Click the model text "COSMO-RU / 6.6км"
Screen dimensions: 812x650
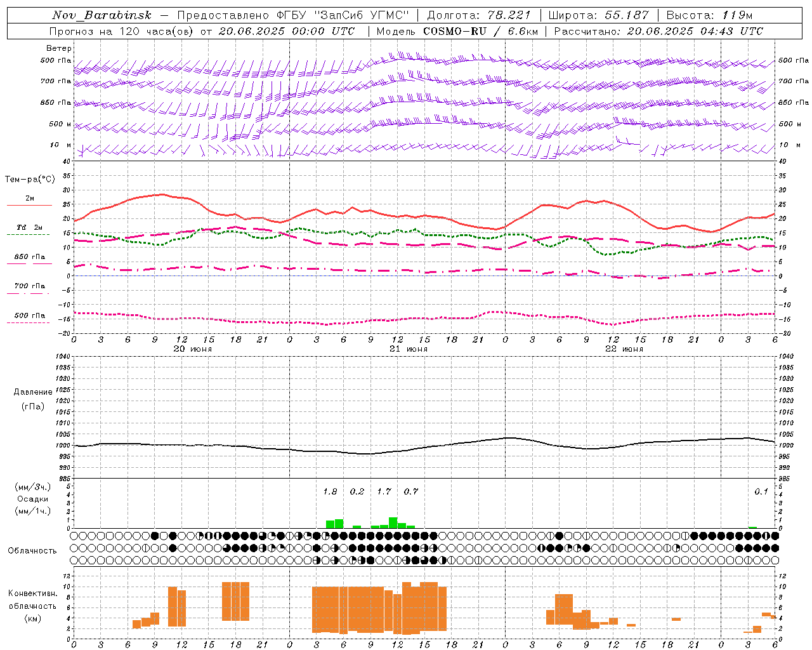click(481, 31)
